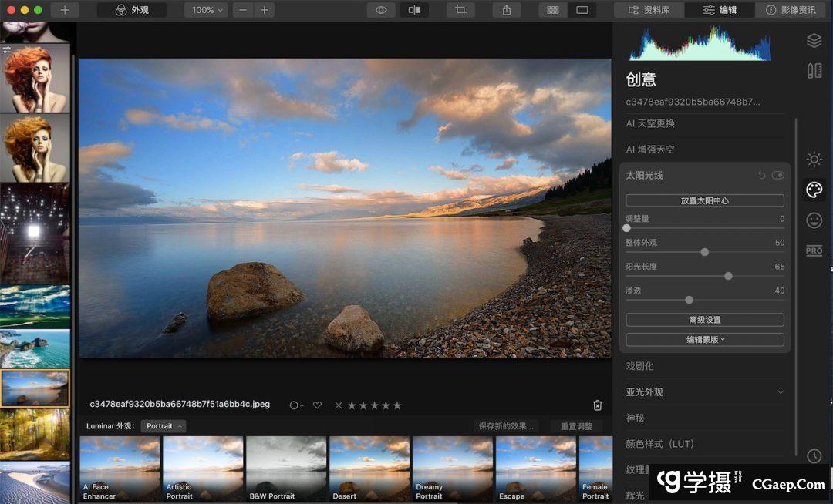The image size is (833, 504).
Task: Expand the 编辑蒙版 dropdown
Action: 705,340
